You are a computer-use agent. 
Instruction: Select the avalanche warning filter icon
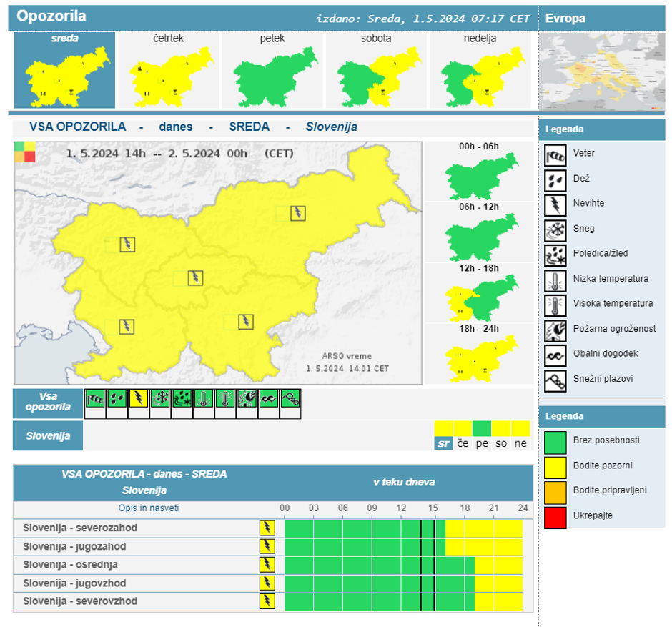coord(290,399)
